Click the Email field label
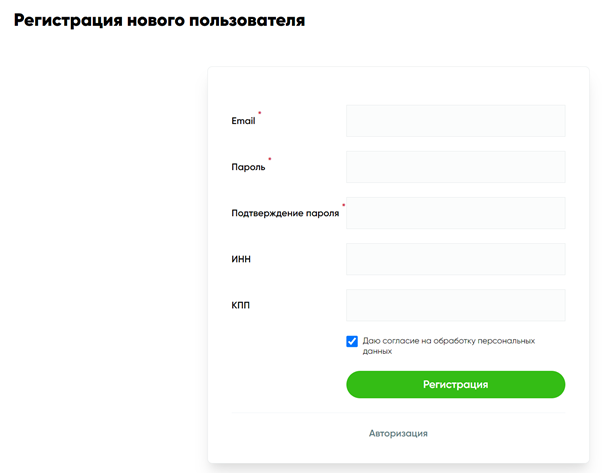This screenshot has height=473, width=602. click(x=243, y=121)
